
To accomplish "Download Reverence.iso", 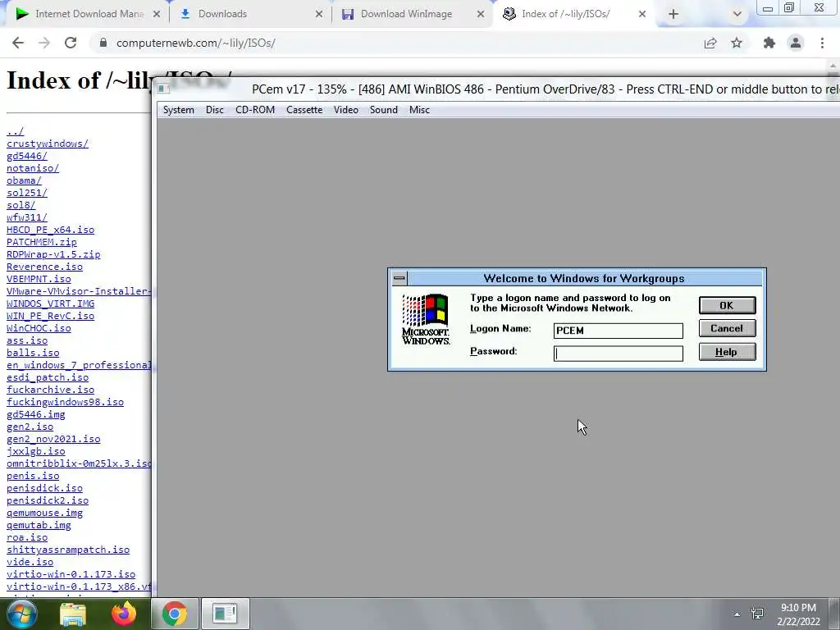I will pos(44,267).
